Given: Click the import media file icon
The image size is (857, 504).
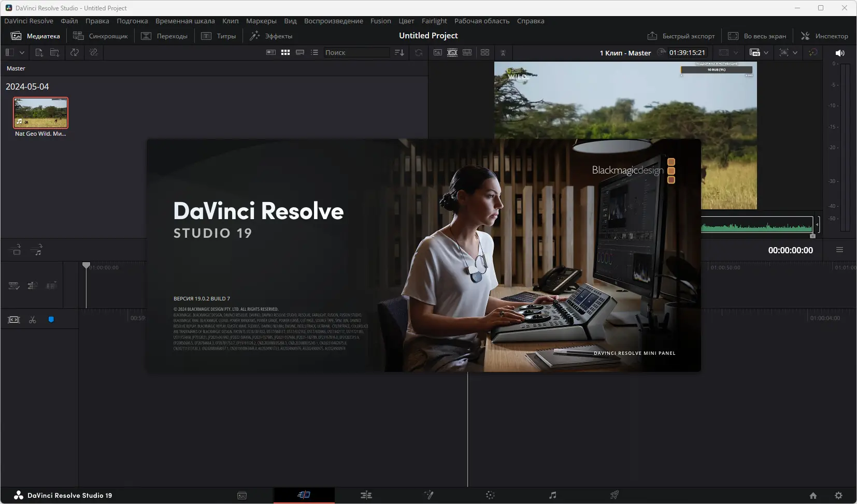Looking at the screenshot, I should pos(39,52).
